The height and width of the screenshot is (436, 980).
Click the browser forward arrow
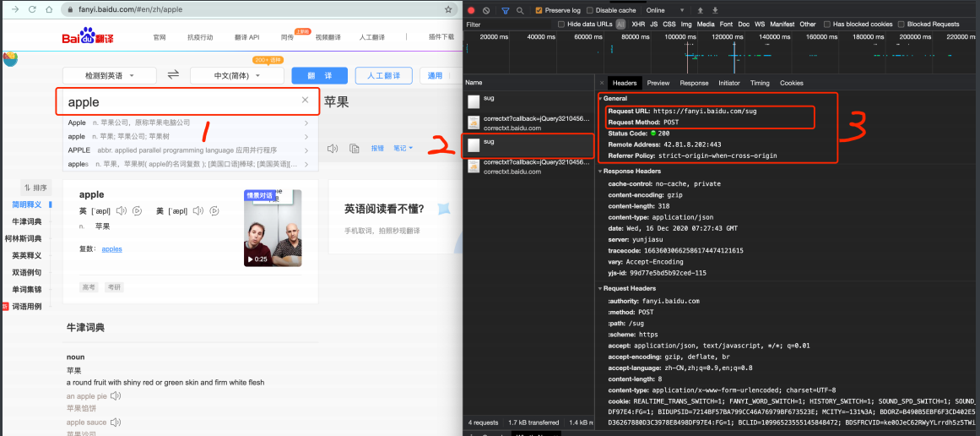[15, 9]
